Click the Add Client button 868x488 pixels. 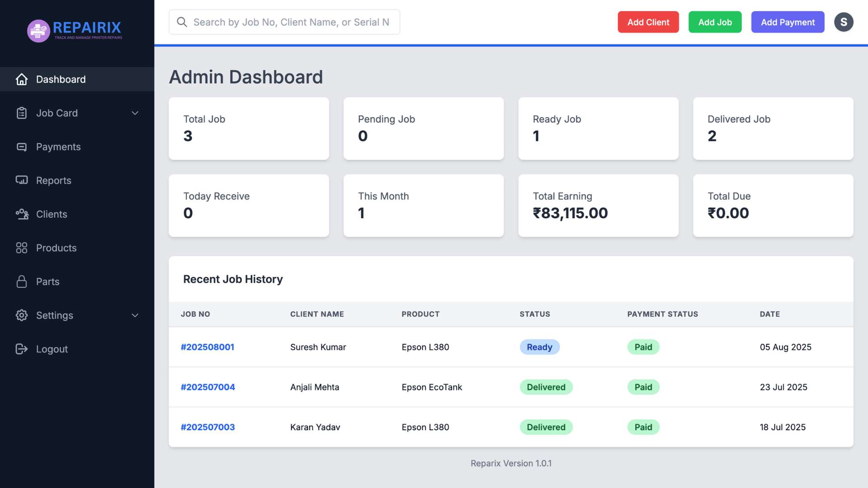pyautogui.click(x=648, y=22)
